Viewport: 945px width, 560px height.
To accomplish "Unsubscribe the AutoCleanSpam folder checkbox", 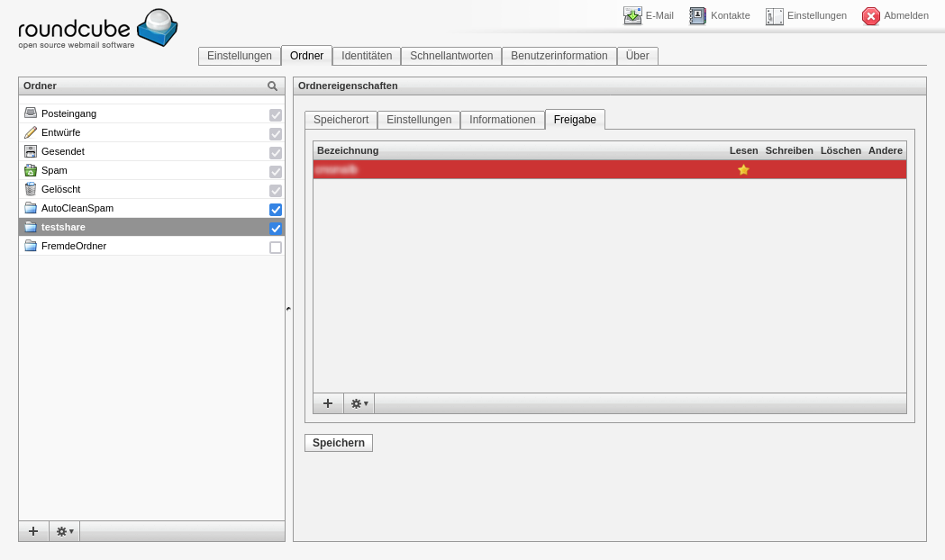I will [x=276, y=209].
